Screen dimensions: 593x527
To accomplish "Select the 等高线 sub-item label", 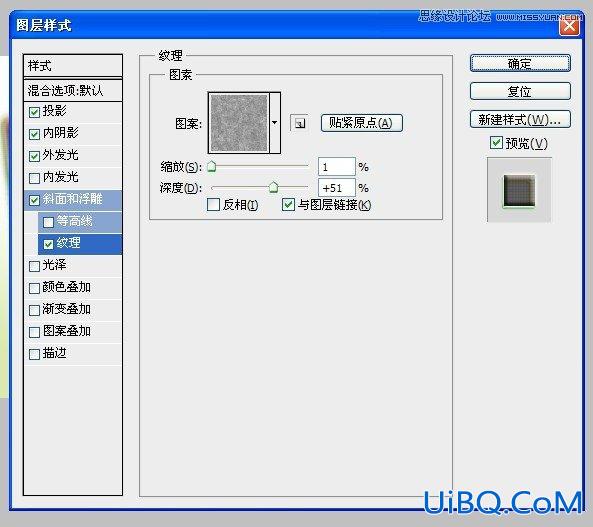I will pos(75,221).
